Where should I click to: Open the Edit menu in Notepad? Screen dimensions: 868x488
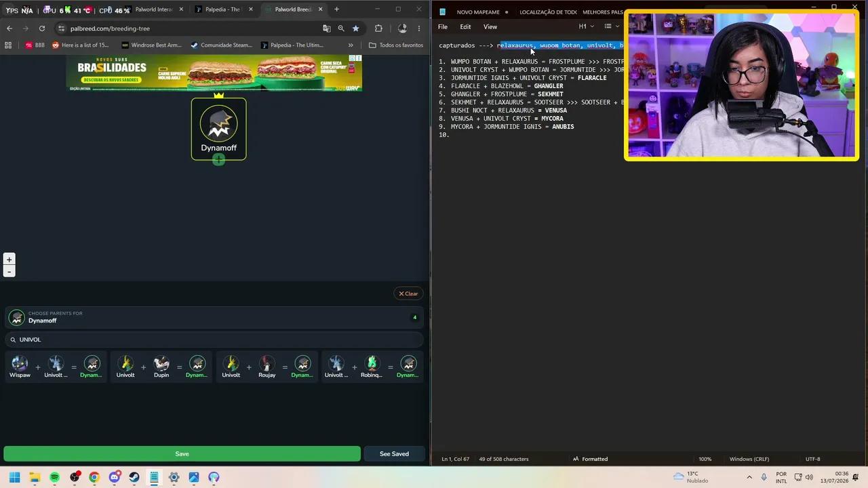(x=465, y=26)
